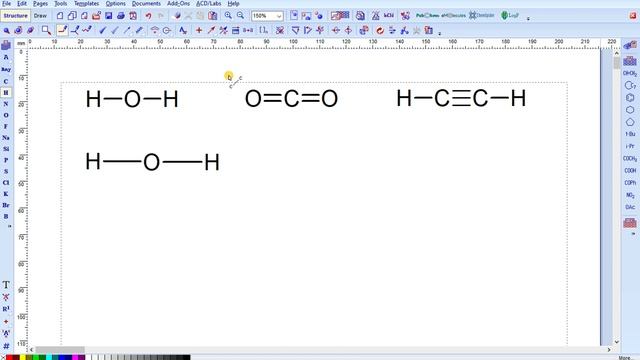Click the LogP button
This screenshot has height=360, width=640.
(x=510, y=16)
